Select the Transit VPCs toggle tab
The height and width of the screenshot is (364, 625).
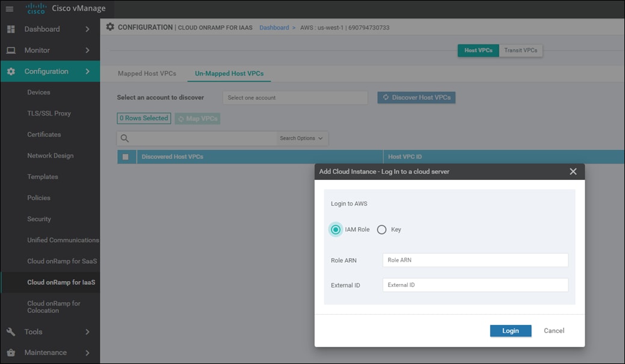[520, 50]
